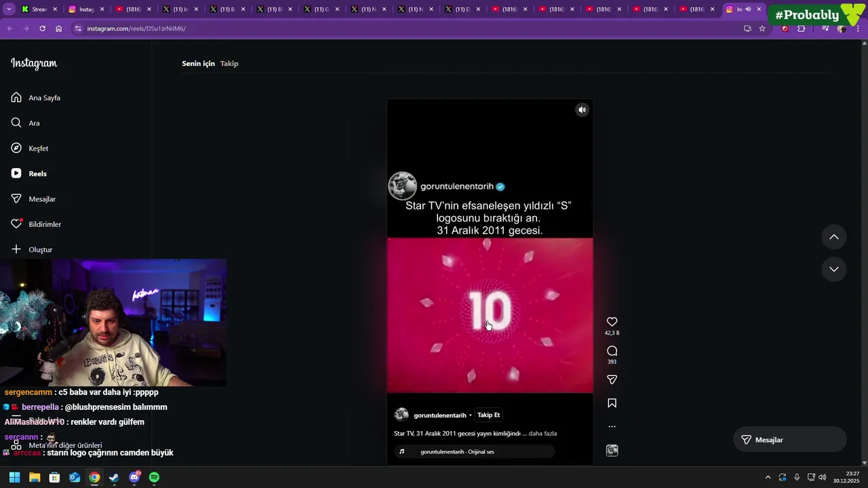Select the Reels icon in the sidebar
This screenshot has height=488, width=868.
click(x=16, y=174)
